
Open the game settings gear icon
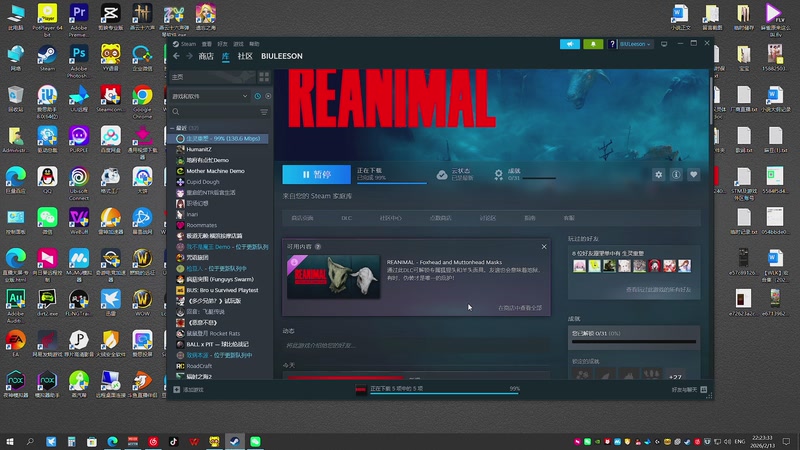coord(659,174)
